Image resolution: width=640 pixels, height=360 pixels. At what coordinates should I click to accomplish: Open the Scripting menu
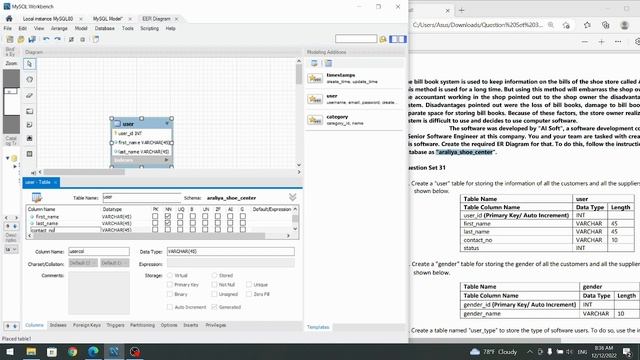[x=149, y=29]
